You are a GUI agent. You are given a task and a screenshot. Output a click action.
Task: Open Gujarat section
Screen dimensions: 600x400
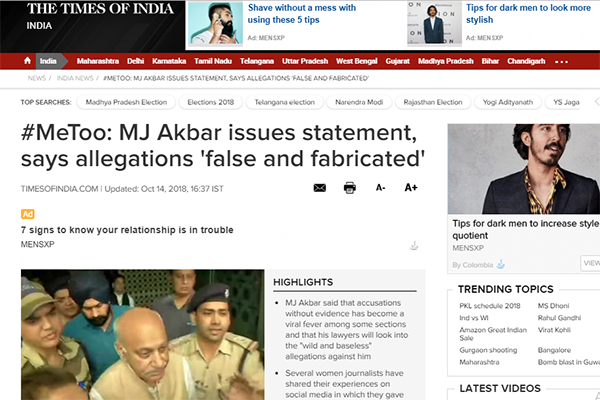(398, 61)
